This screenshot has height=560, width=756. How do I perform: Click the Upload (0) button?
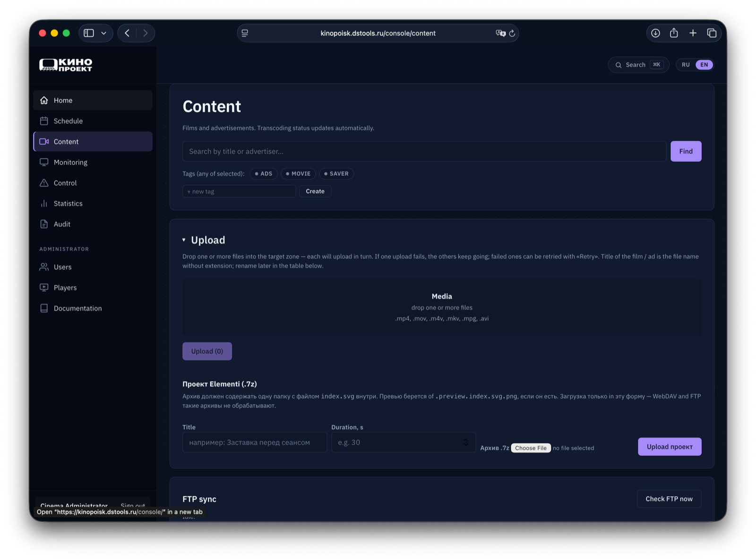[x=207, y=351]
